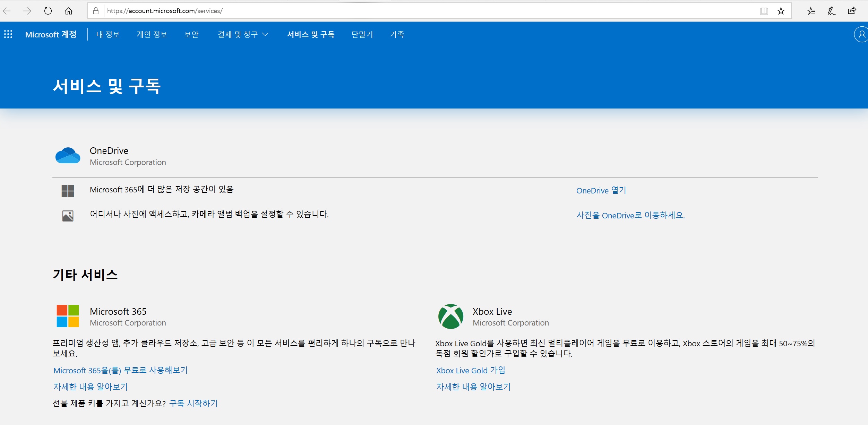This screenshot has width=868, height=425.
Task: Open the reading view book icon
Action: (764, 11)
